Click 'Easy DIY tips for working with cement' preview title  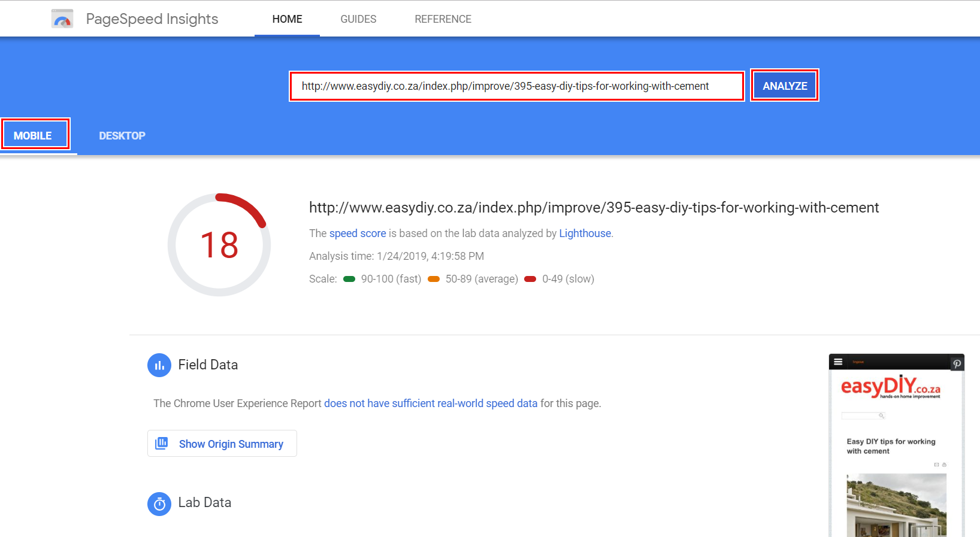click(891, 446)
